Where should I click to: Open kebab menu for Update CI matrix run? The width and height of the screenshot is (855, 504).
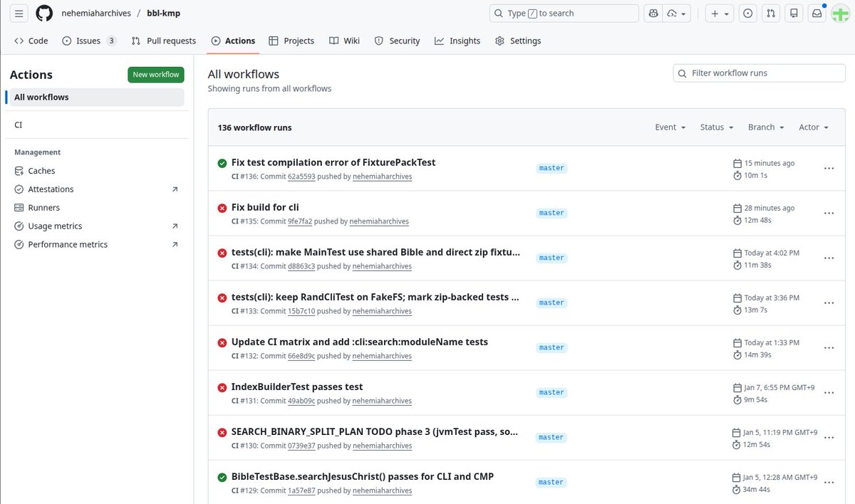point(829,348)
